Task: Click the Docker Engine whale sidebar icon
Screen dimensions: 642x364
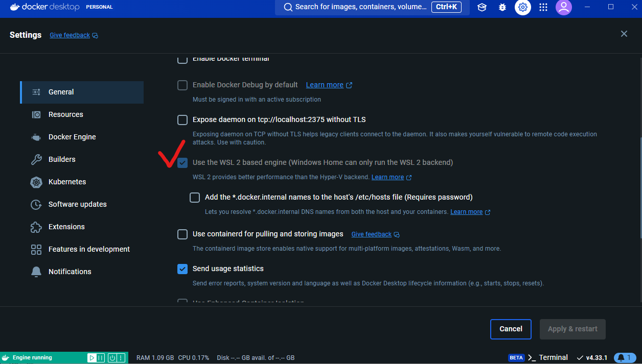Action: [x=36, y=137]
